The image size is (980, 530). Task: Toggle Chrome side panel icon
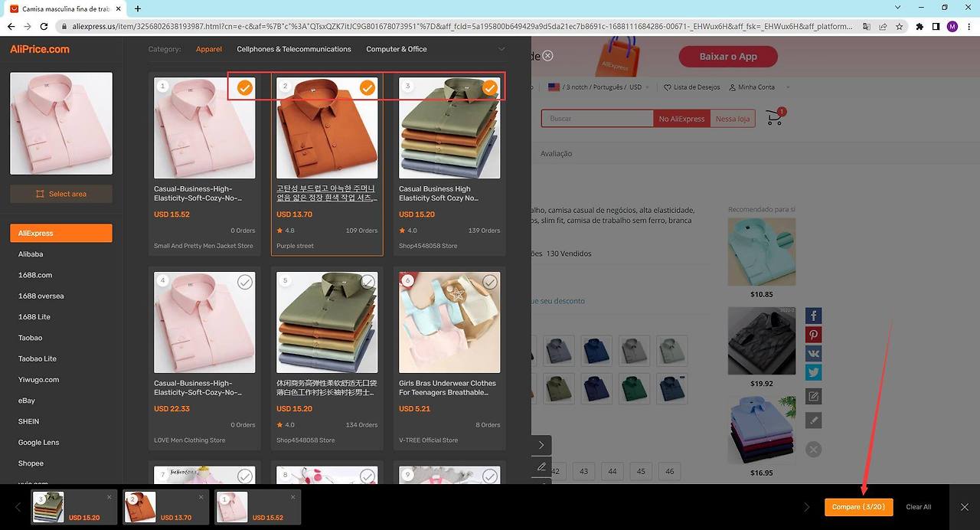point(936,26)
